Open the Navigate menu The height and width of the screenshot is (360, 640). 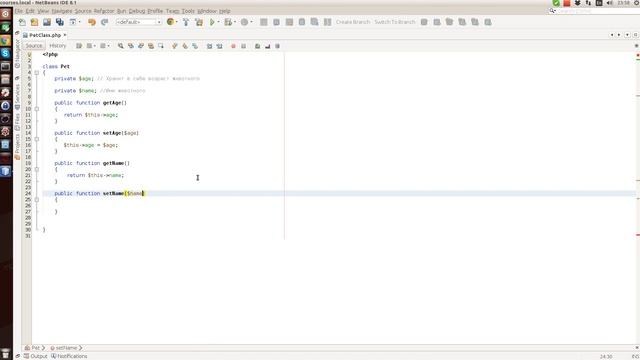click(62, 11)
